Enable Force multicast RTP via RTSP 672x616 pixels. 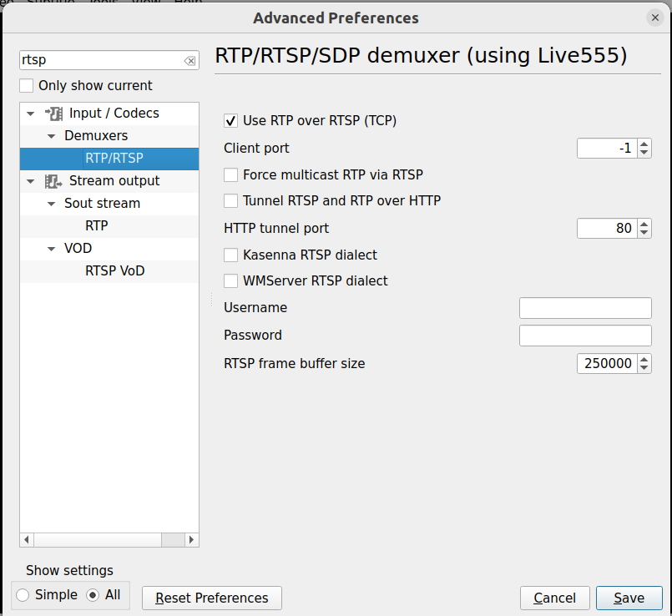(x=231, y=175)
